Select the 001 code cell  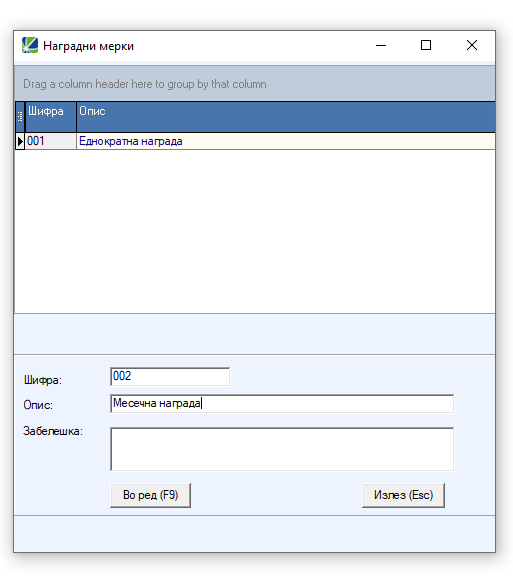point(51,141)
